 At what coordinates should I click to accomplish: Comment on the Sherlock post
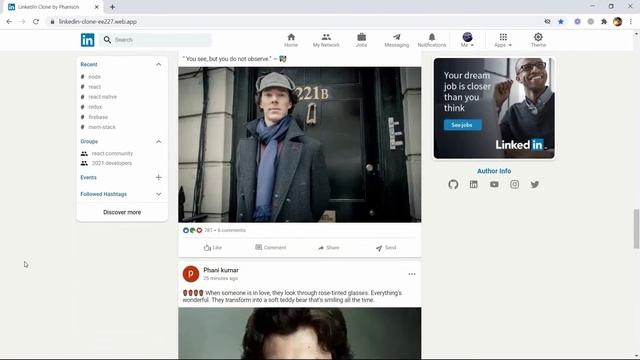(x=270, y=247)
